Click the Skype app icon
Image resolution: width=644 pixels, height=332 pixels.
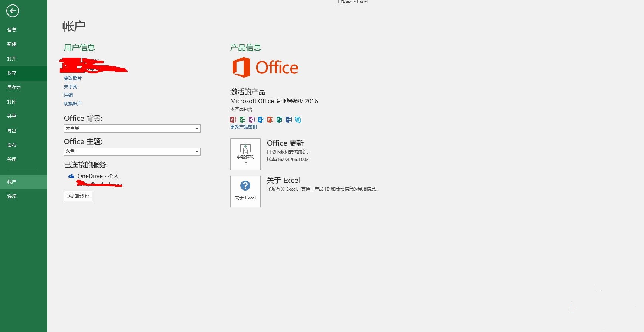coord(298,120)
